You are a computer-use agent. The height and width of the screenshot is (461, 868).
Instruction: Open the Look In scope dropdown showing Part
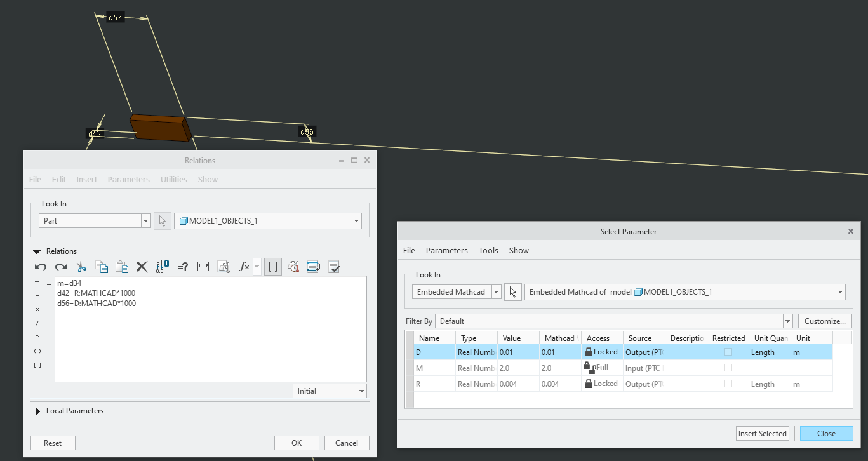click(146, 220)
